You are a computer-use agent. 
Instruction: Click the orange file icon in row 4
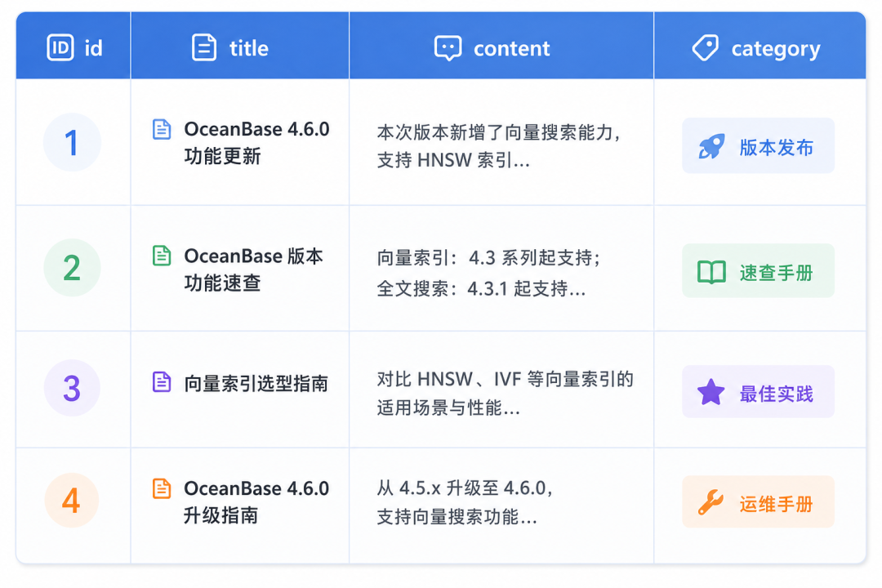click(x=162, y=488)
